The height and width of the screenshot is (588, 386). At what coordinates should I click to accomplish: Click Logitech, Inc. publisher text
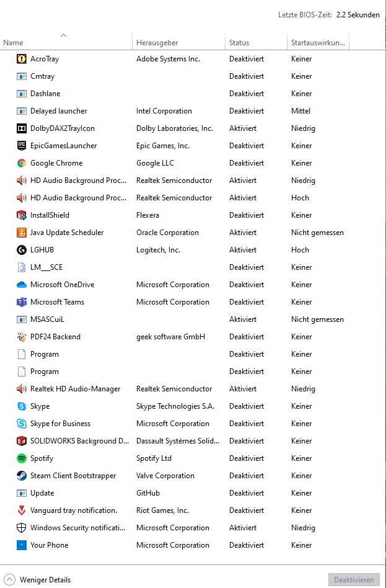[158, 250]
